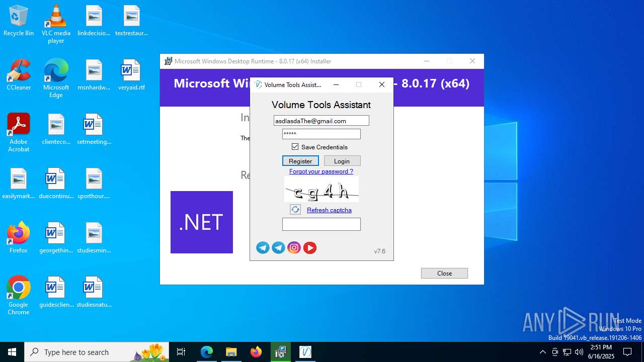Open the taskbar clock and date

coord(602,352)
